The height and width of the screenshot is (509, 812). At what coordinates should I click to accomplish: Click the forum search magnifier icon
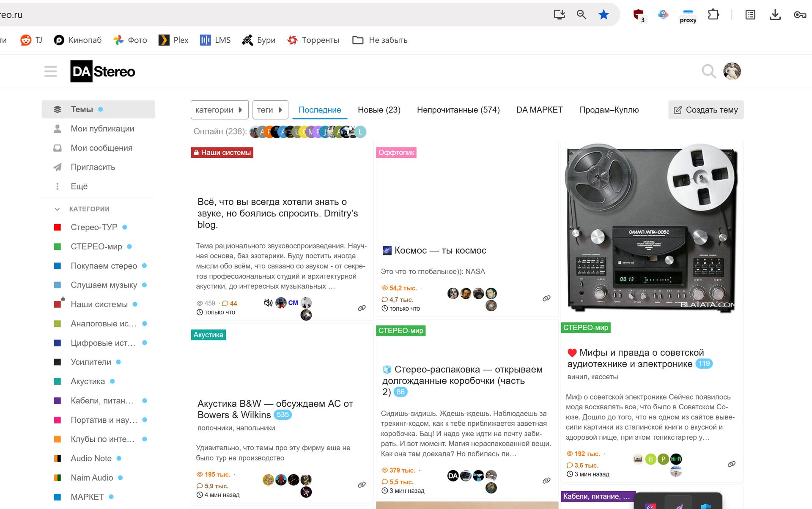[708, 71]
